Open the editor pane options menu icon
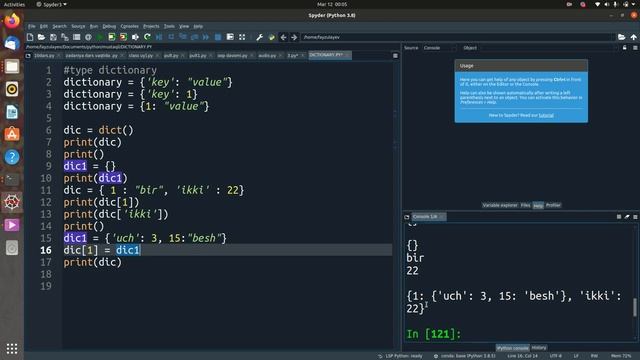 [x=395, y=56]
